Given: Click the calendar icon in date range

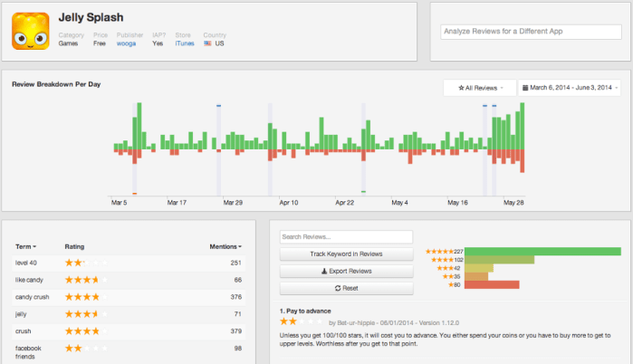Looking at the screenshot, I should click(x=525, y=88).
